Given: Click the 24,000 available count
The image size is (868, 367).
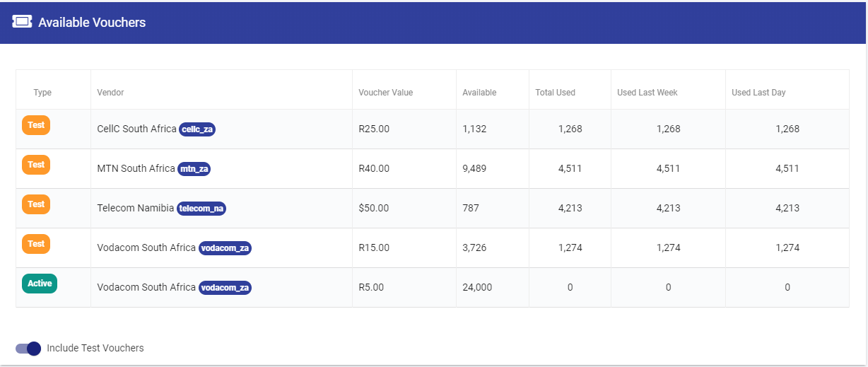Looking at the screenshot, I should (x=477, y=287).
